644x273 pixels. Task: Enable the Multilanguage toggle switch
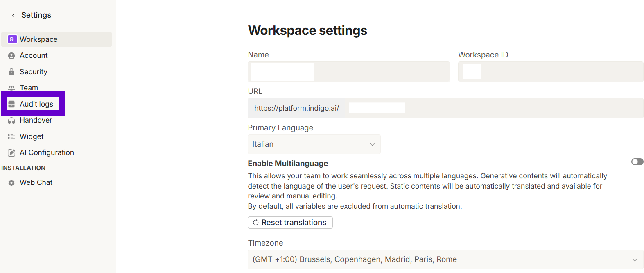pos(637,162)
